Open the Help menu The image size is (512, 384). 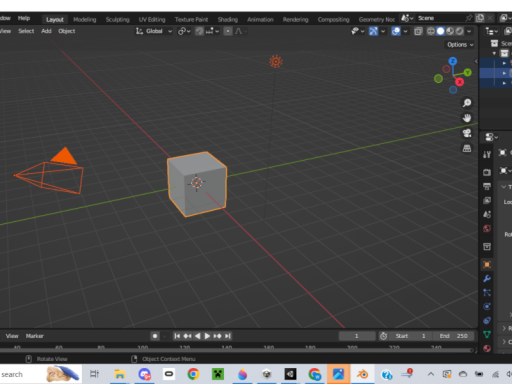coord(24,18)
